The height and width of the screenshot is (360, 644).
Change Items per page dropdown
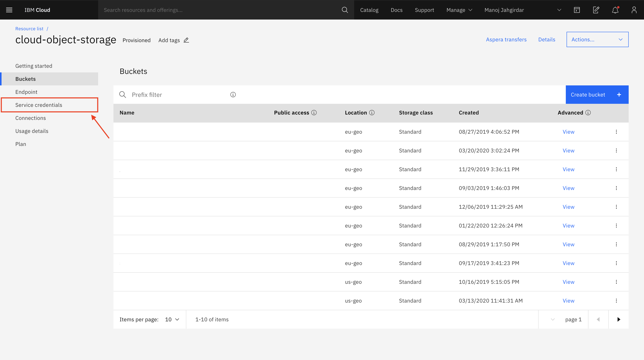pos(172,320)
